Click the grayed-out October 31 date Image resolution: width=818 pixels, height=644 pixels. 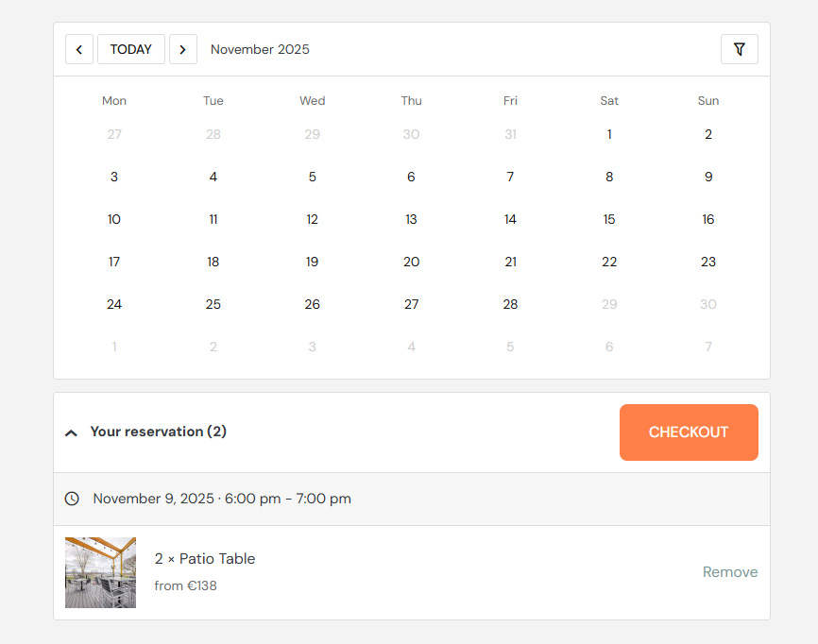click(510, 134)
